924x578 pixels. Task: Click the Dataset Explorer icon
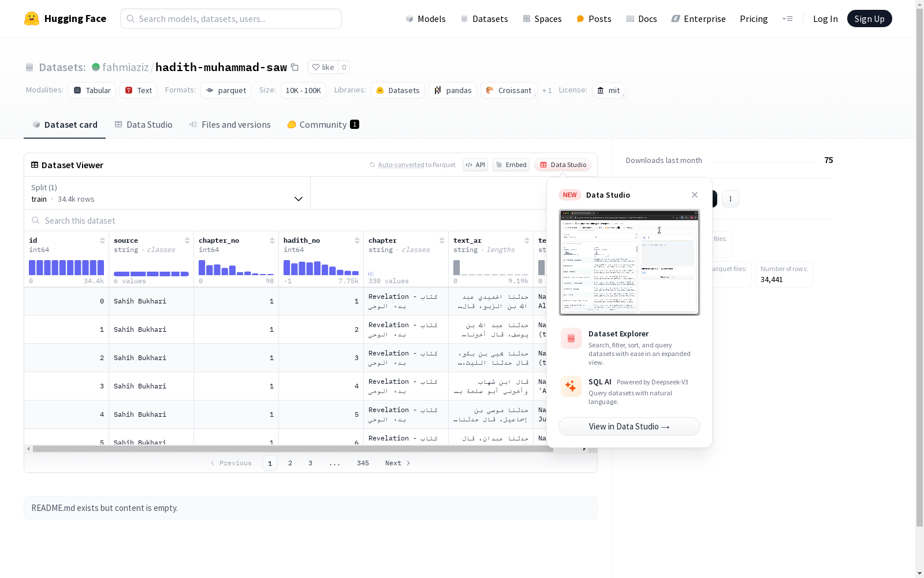click(571, 339)
